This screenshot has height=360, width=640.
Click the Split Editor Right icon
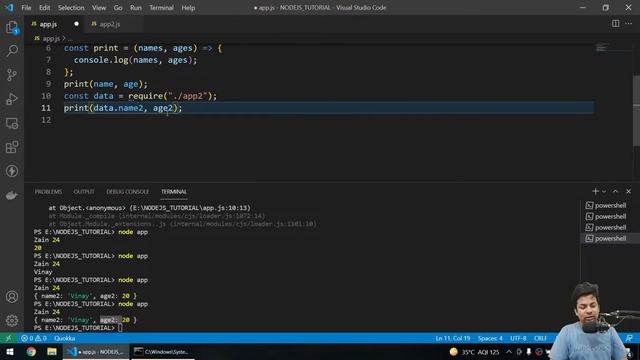point(616,24)
